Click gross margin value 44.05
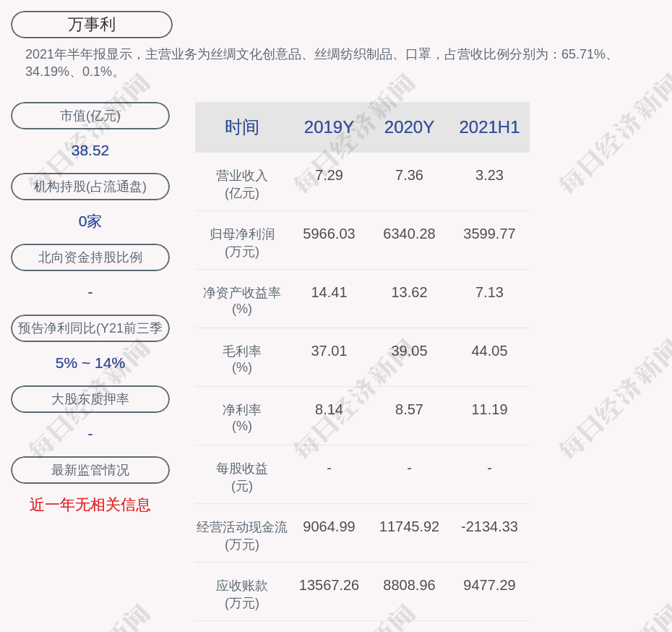Screen dimensions: 672x632 click(489, 351)
